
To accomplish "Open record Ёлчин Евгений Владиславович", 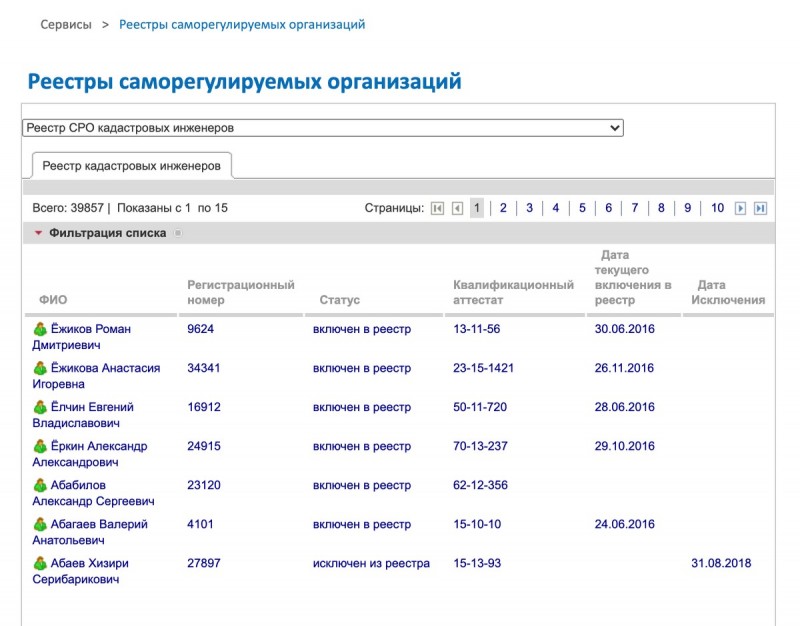I will [83, 415].
